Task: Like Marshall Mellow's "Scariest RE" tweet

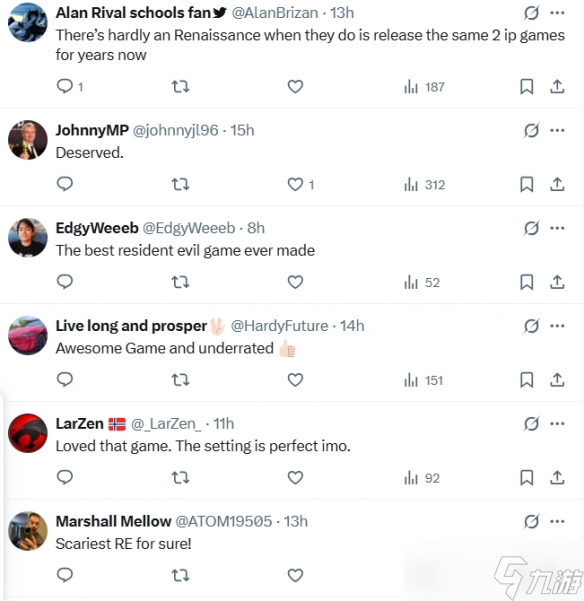Action: (x=295, y=576)
